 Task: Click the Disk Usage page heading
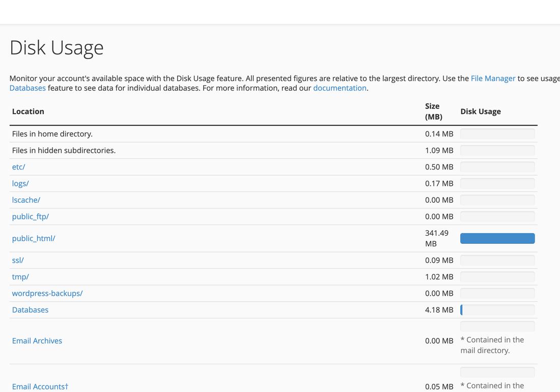click(x=57, y=48)
